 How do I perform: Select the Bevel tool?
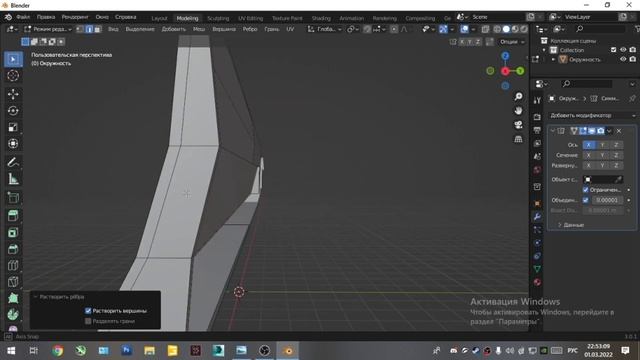[13, 249]
